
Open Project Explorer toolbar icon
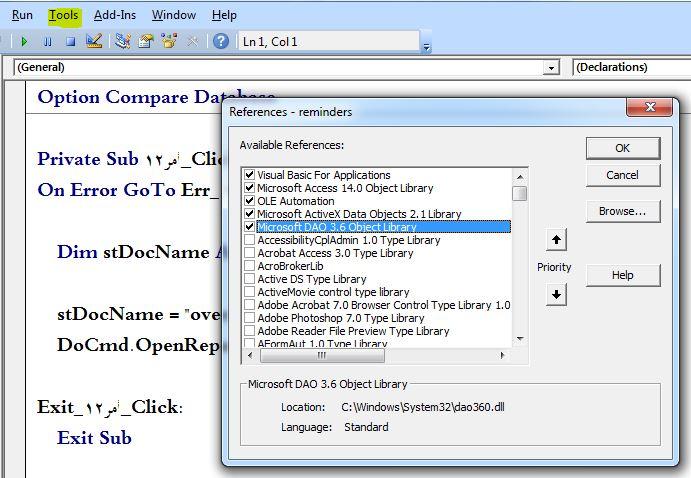point(123,41)
